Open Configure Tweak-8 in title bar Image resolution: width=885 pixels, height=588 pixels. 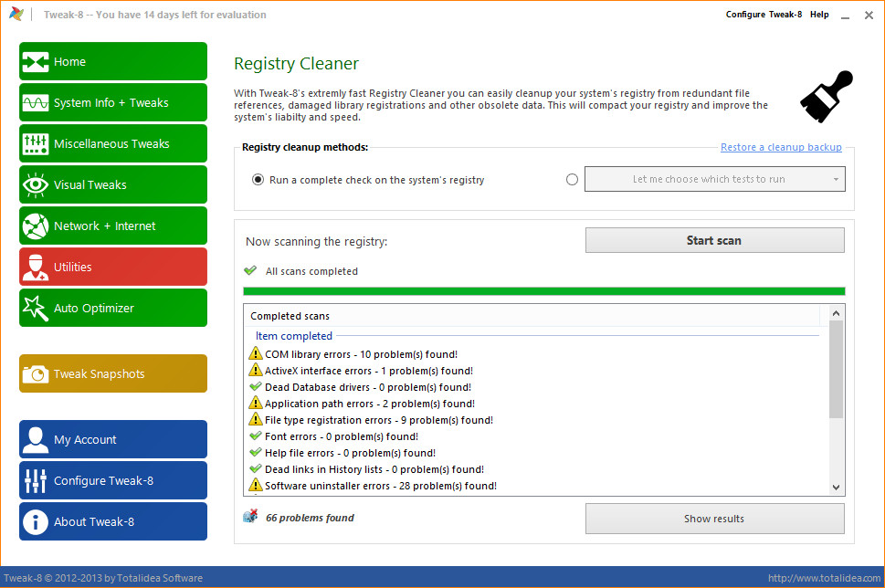click(x=764, y=15)
